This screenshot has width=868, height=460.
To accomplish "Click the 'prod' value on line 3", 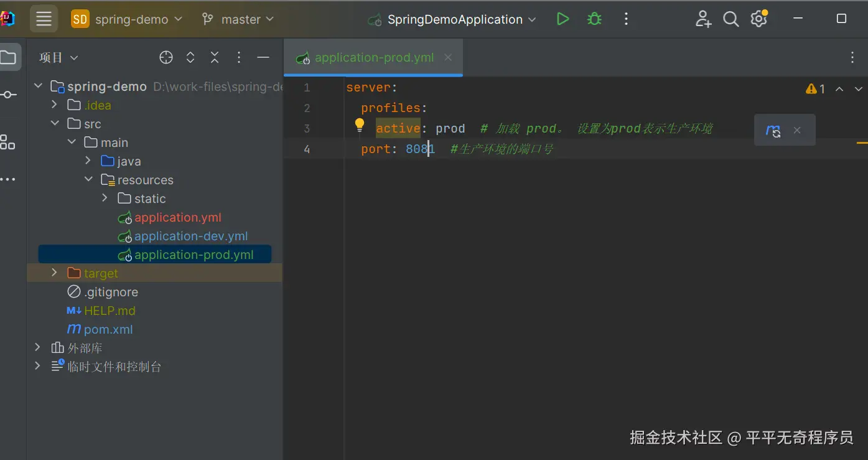I will [450, 128].
